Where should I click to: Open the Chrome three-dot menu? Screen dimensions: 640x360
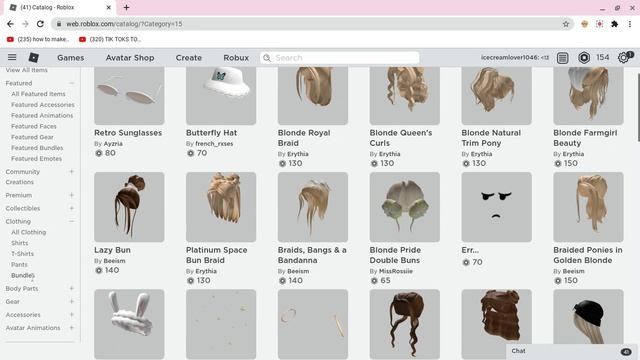(630, 24)
